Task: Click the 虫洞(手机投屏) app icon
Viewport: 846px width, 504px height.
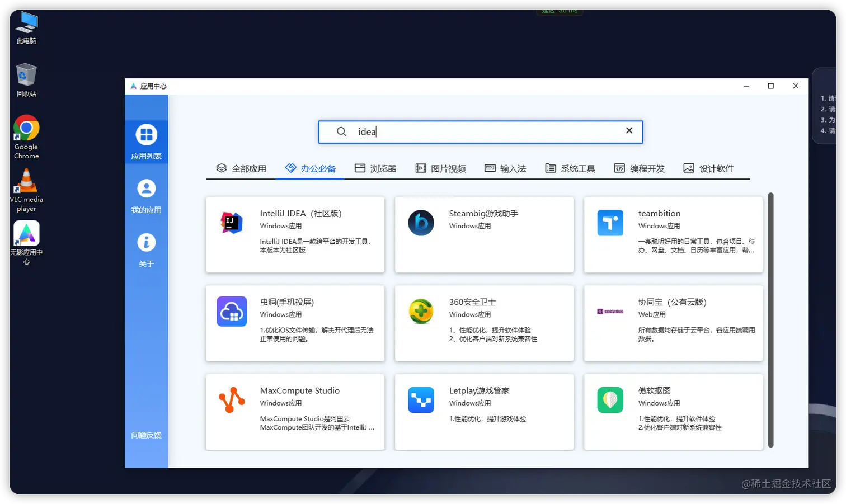Action: point(232,311)
